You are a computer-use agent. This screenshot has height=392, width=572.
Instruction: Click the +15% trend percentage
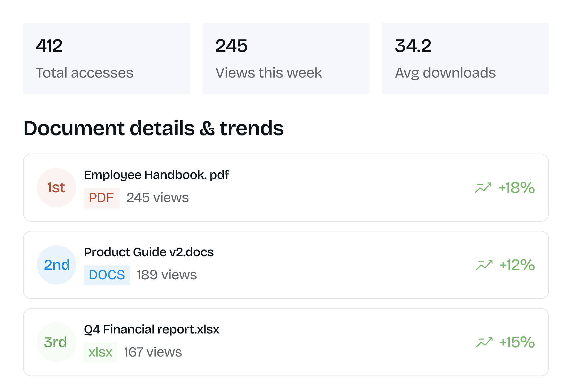click(517, 342)
